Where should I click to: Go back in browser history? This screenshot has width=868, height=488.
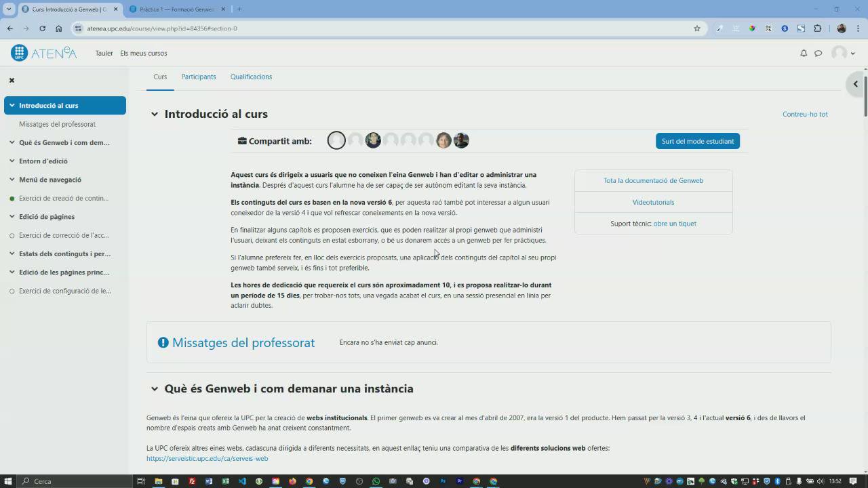[x=9, y=28]
